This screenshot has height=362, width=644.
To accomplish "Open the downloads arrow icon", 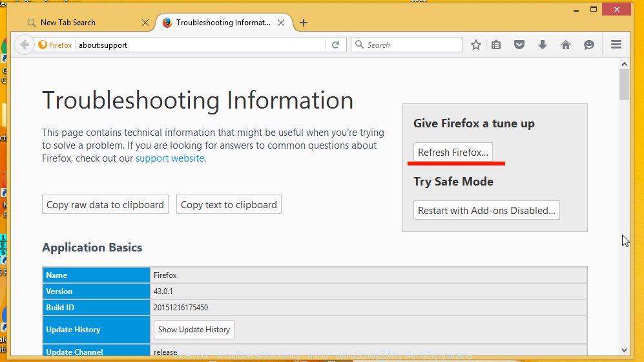I will (542, 45).
